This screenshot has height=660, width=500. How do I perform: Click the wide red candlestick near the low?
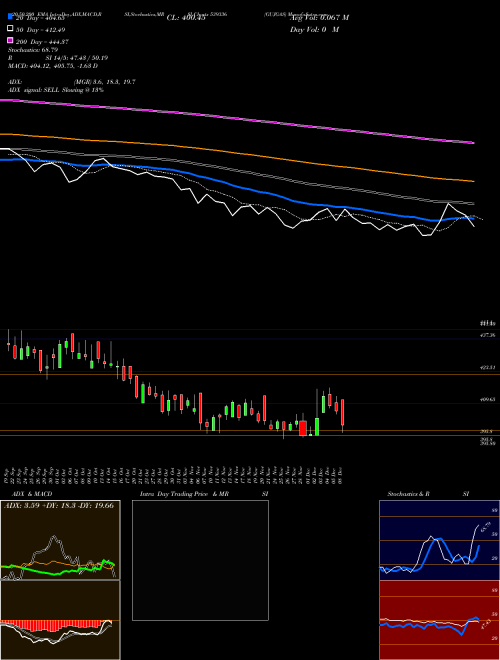pos(303,428)
